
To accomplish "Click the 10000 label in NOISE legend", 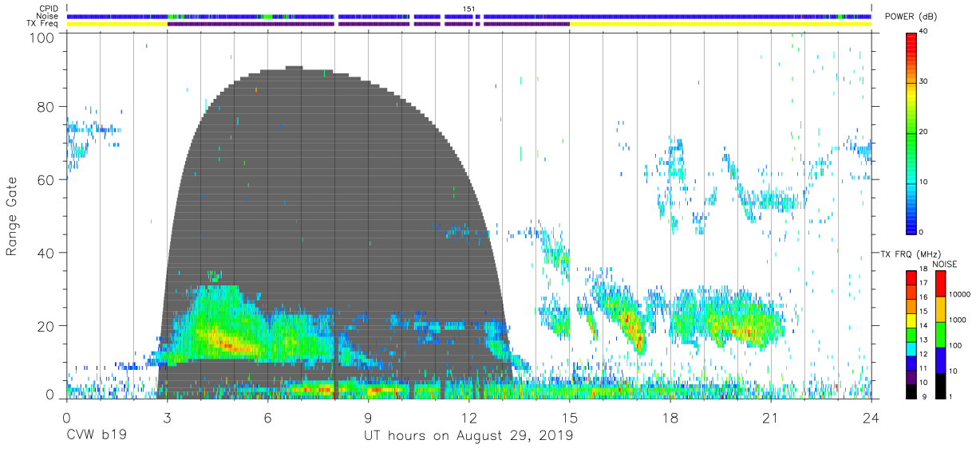I will pyautogui.click(x=959, y=294).
